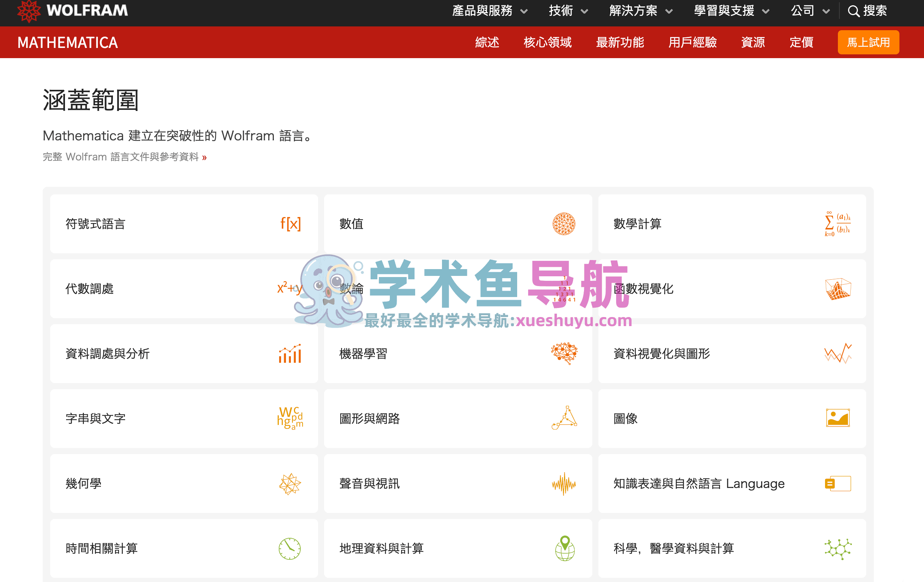The image size is (924, 582).
Task: Click the graph network icon for 圖形與網路
Action: tap(564, 418)
